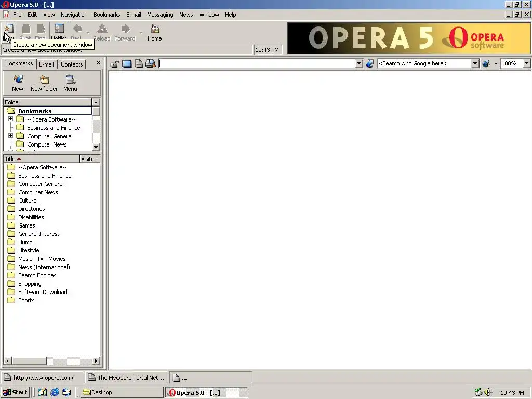
Task: Open the Bookmarks menu
Action: pos(107,15)
